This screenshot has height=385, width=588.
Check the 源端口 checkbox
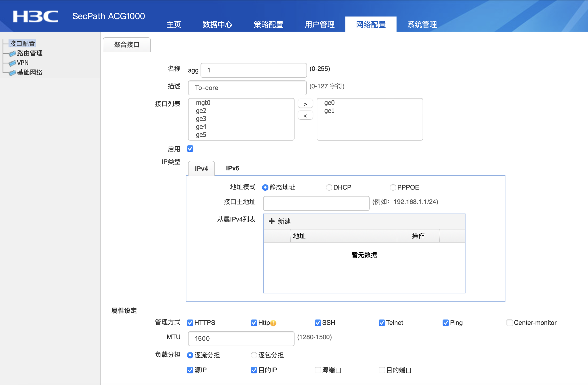click(318, 370)
